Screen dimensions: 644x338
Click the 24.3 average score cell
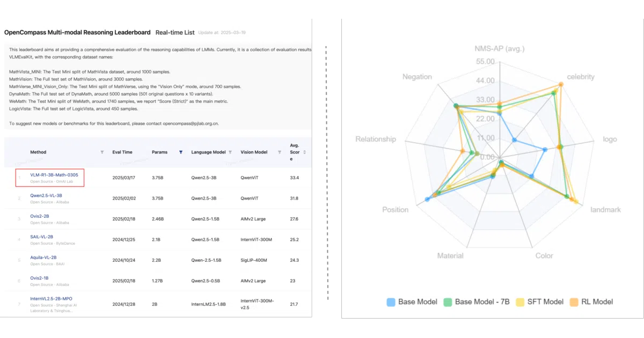[x=294, y=260]
